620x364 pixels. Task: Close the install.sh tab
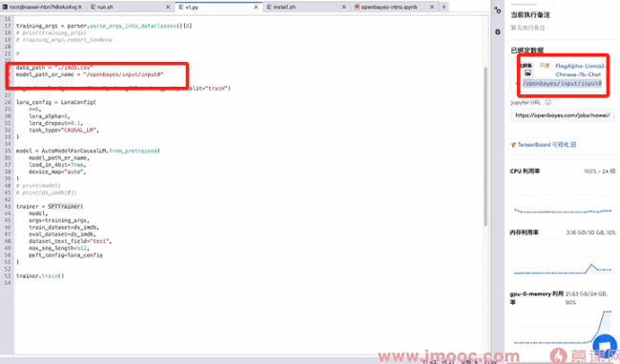coord(343,7)
